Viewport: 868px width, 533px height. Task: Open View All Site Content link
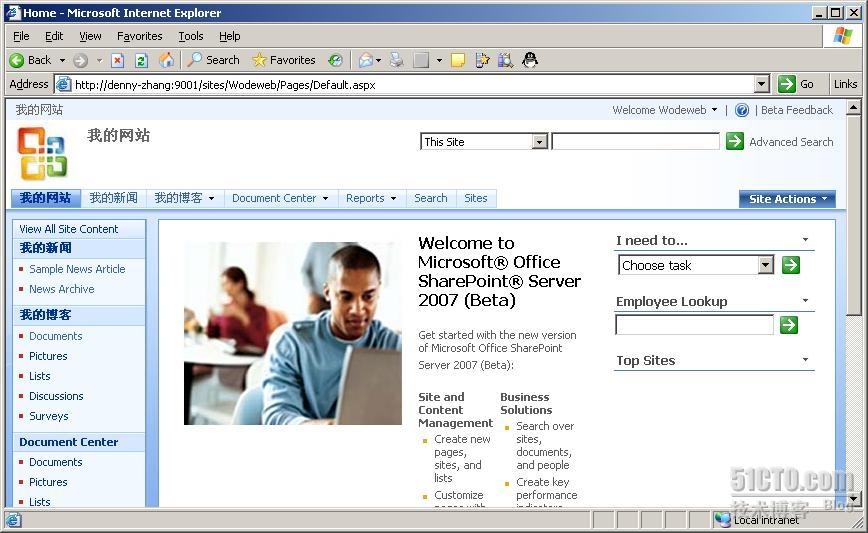(69, 229)
